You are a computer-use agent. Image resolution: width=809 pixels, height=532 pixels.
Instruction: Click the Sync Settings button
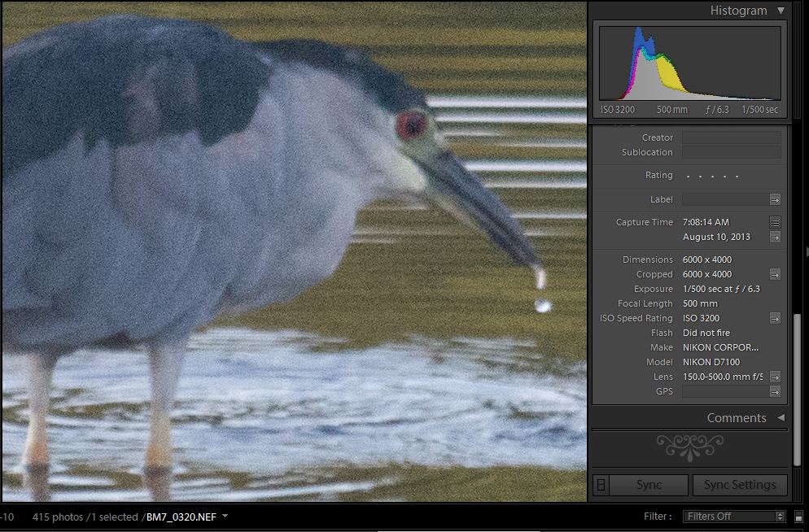pos(739,485)
